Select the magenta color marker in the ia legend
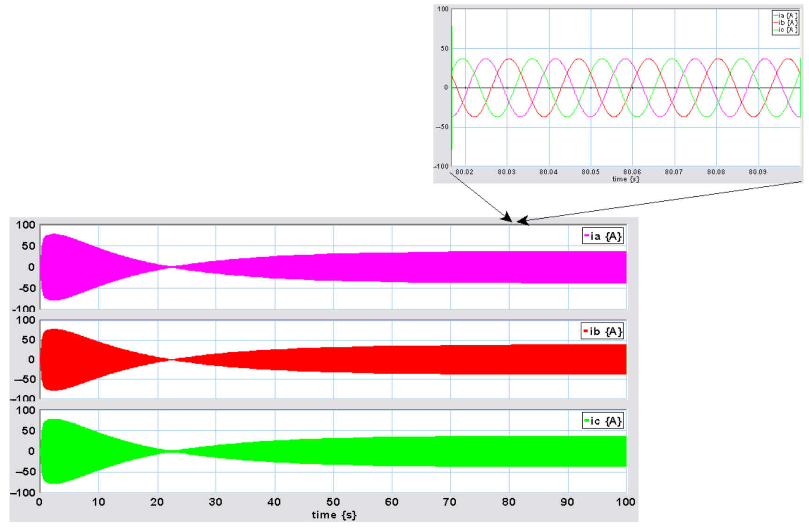 coord(586,236)
